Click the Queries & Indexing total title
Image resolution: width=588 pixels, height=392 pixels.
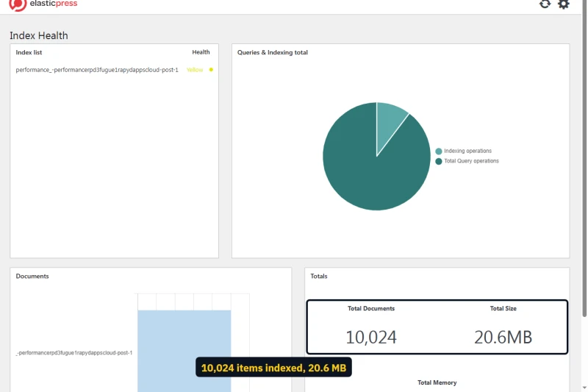pos(273,52)
